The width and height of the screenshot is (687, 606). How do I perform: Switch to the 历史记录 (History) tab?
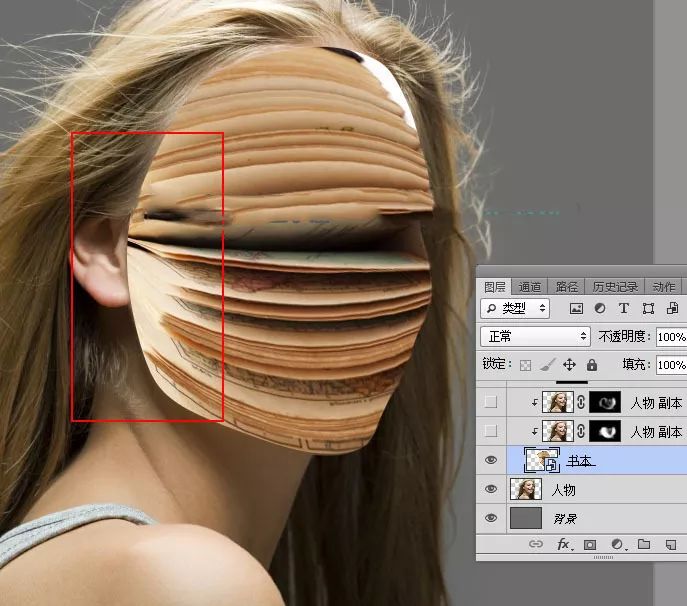615,287
